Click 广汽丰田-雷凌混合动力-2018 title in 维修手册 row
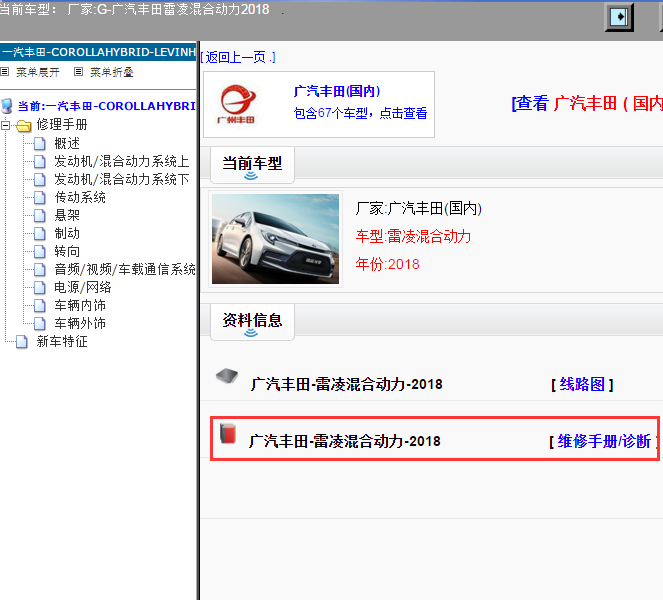 [345, 441]
